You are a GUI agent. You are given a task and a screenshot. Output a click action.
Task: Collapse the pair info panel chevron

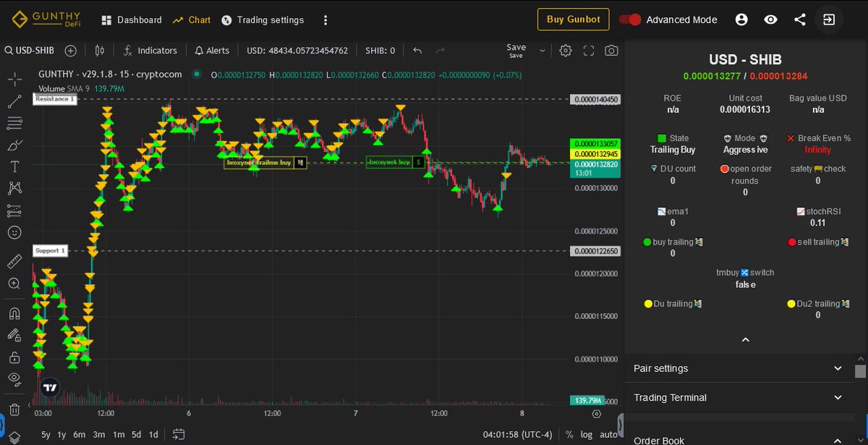746,339
